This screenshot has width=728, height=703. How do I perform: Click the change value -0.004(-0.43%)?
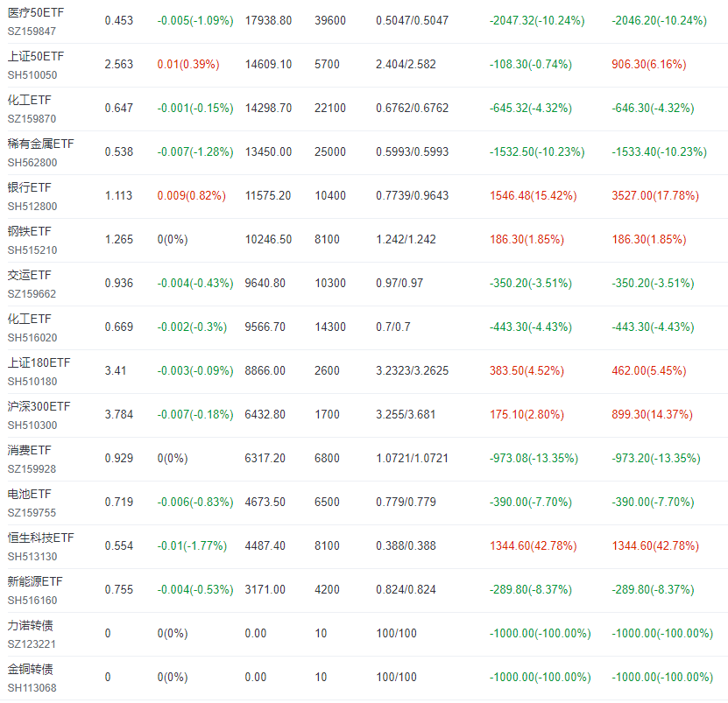click(195, 283)
